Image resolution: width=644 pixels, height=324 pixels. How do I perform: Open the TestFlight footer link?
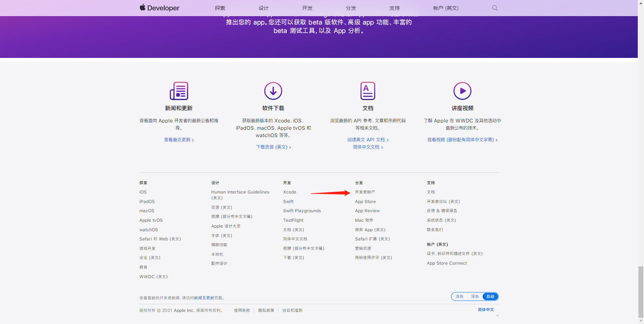293,220
